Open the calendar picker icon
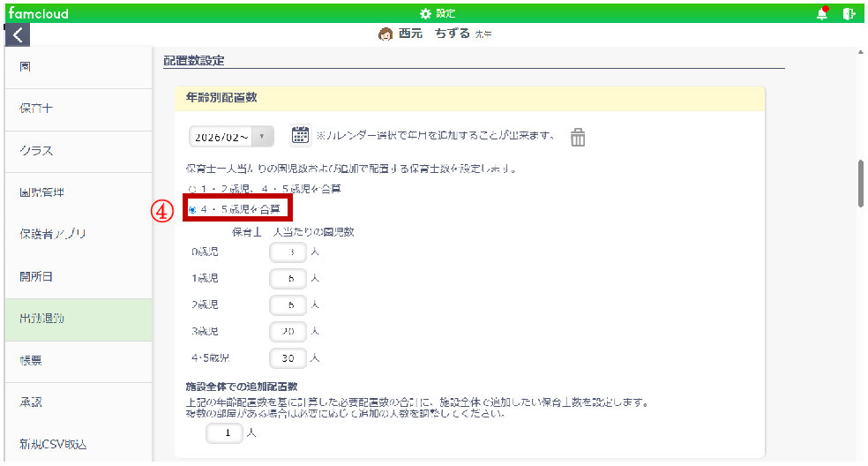Viewport: 868px width, 466px height. [301, 135]
